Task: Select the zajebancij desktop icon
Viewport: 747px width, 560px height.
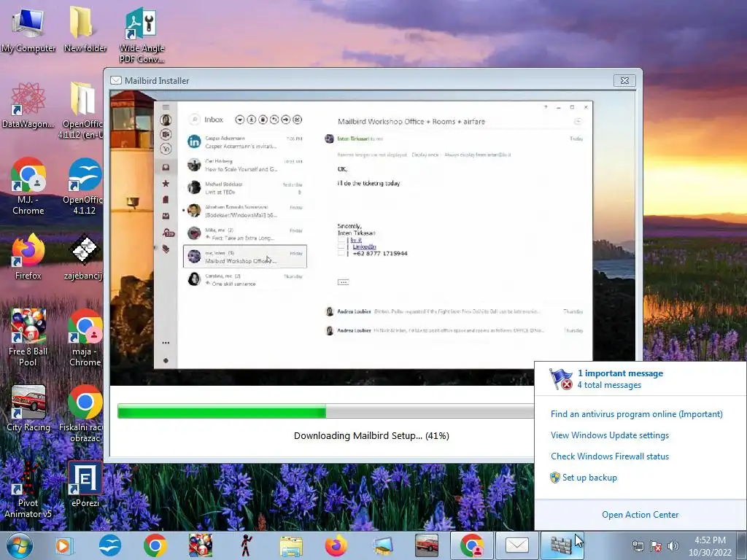Action: coord(84,257)
